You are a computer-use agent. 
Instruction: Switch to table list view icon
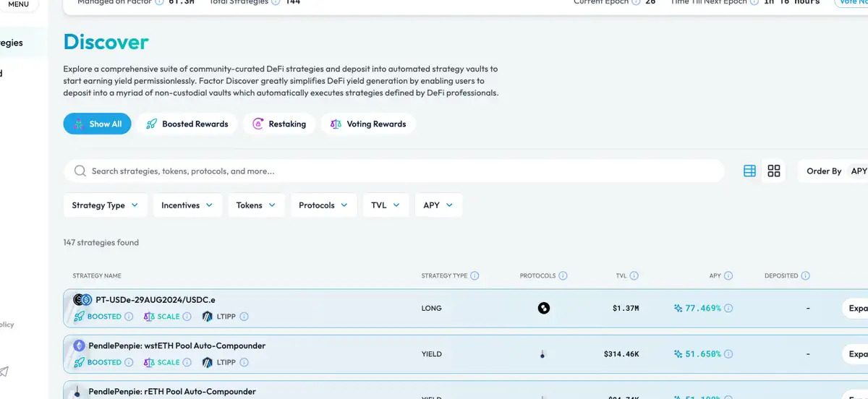749,171
